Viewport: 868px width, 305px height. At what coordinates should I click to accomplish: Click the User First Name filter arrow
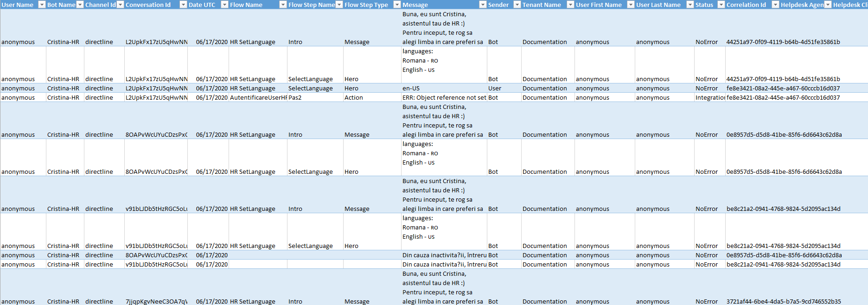click(631, 5)
